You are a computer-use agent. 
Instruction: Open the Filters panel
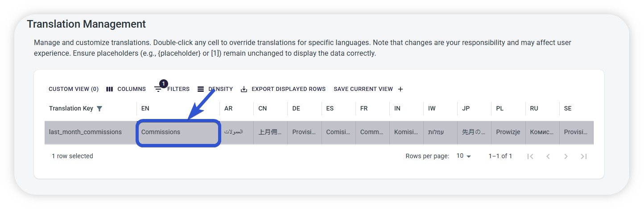click(x=172, y=89)
